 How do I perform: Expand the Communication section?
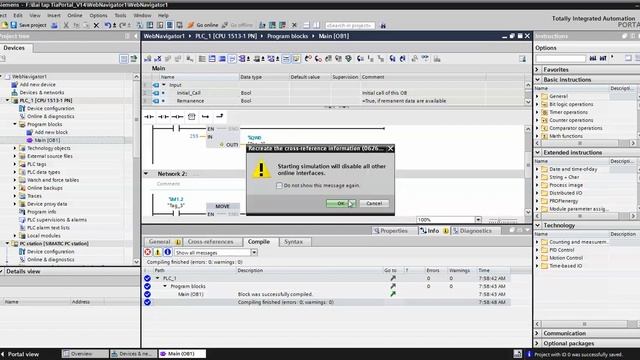pos(538,333)
